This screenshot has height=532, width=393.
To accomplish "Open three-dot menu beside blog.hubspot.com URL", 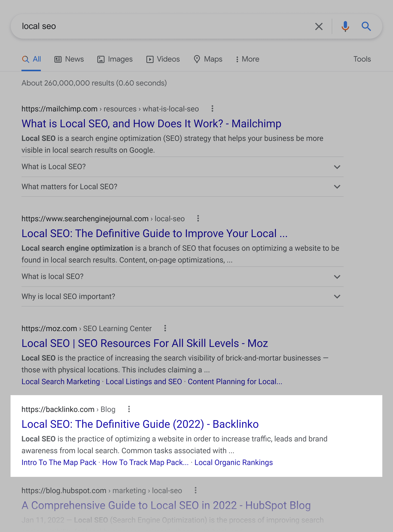I will click(x=196, y=490).
